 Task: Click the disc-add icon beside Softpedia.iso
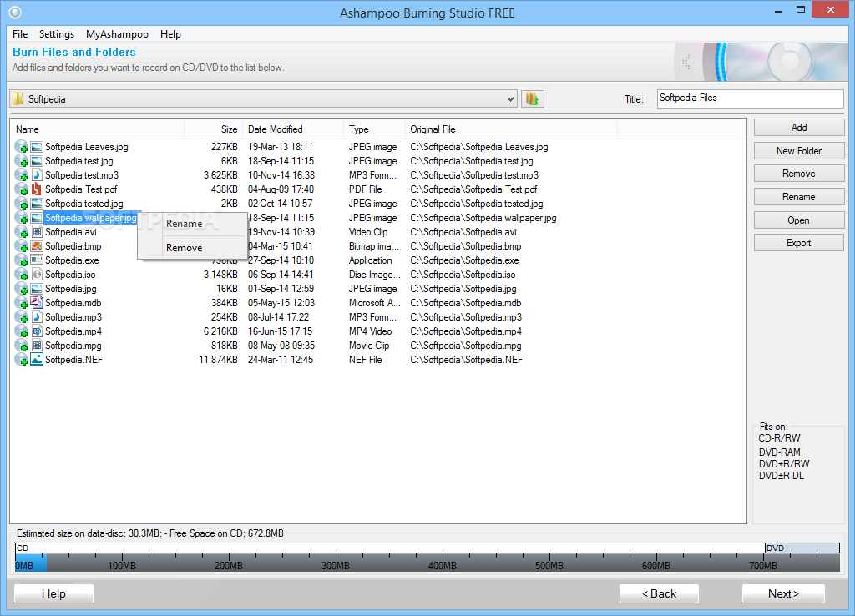(x=21, y=275)
